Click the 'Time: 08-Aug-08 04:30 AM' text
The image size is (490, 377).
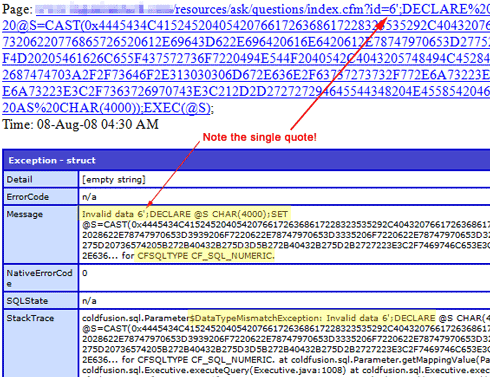(x=80, y=124)
